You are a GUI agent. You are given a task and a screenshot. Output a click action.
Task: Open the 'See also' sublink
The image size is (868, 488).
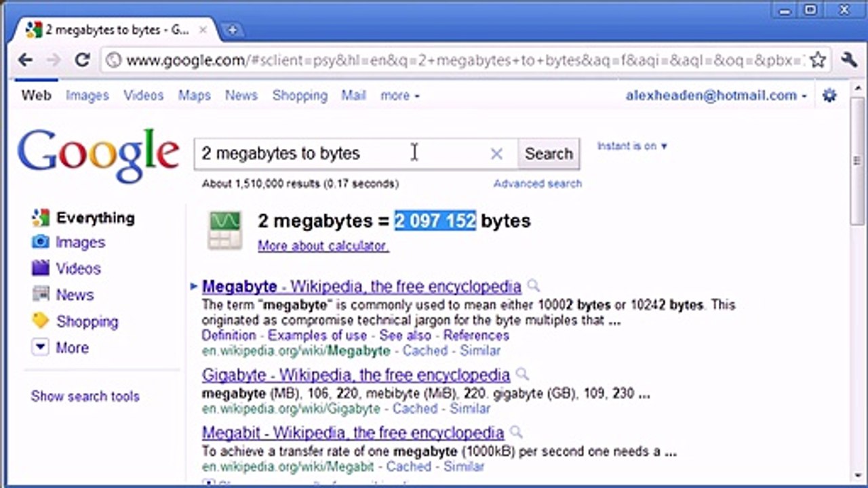(x=405, y=335)
